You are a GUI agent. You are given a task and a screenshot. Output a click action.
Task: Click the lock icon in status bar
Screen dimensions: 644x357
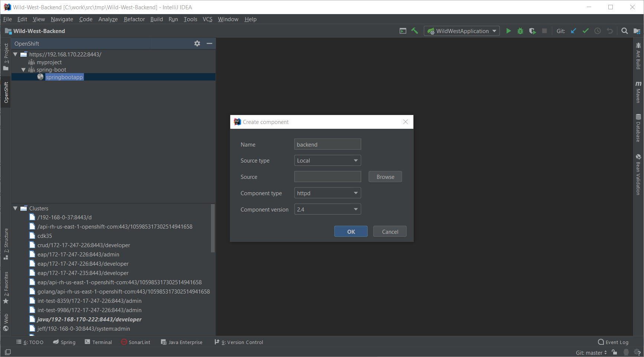pyautogui.click(x=614, y=352)
